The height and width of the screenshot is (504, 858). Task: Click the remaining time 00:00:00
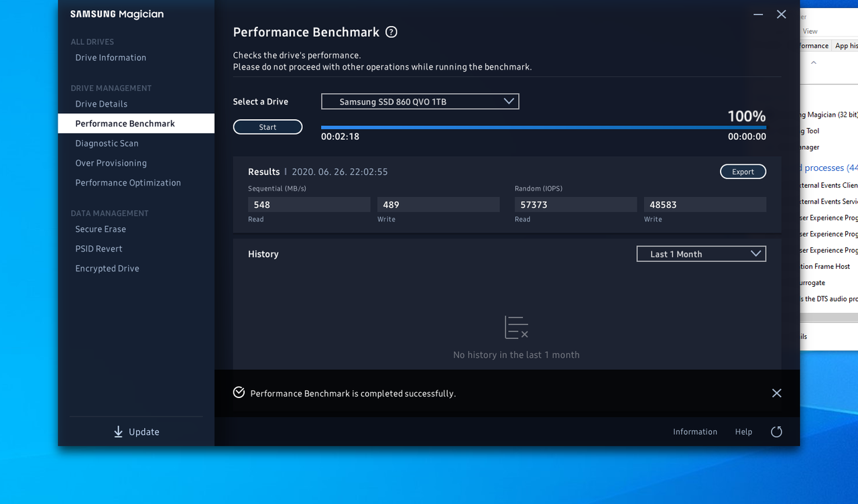coord(747,137)
